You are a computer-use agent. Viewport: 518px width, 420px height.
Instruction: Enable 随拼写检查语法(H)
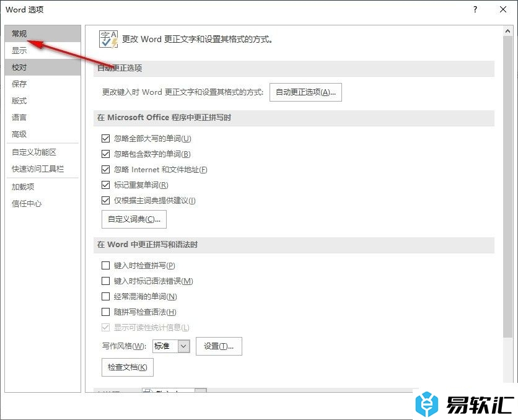tap(106, 312)
